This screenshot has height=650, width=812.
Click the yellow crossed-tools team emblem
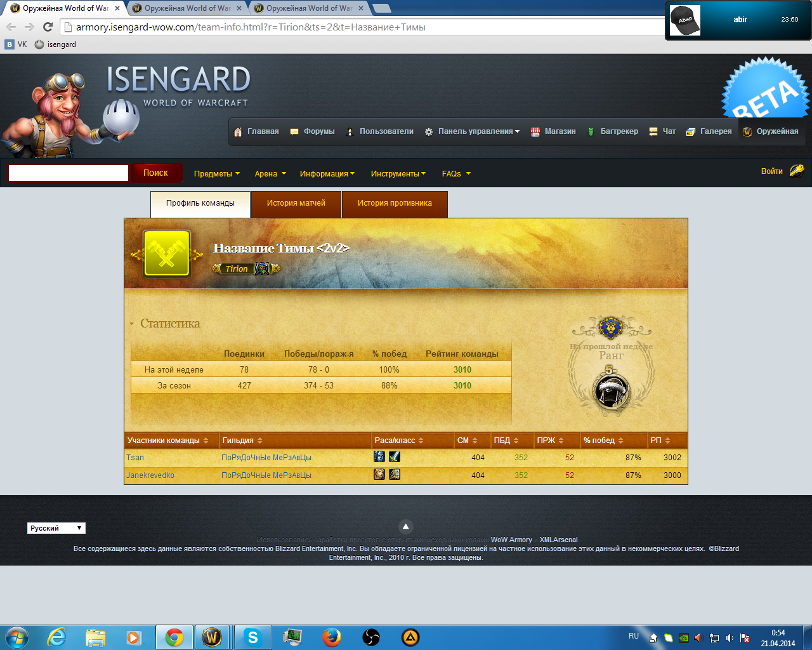pos(167,253)
